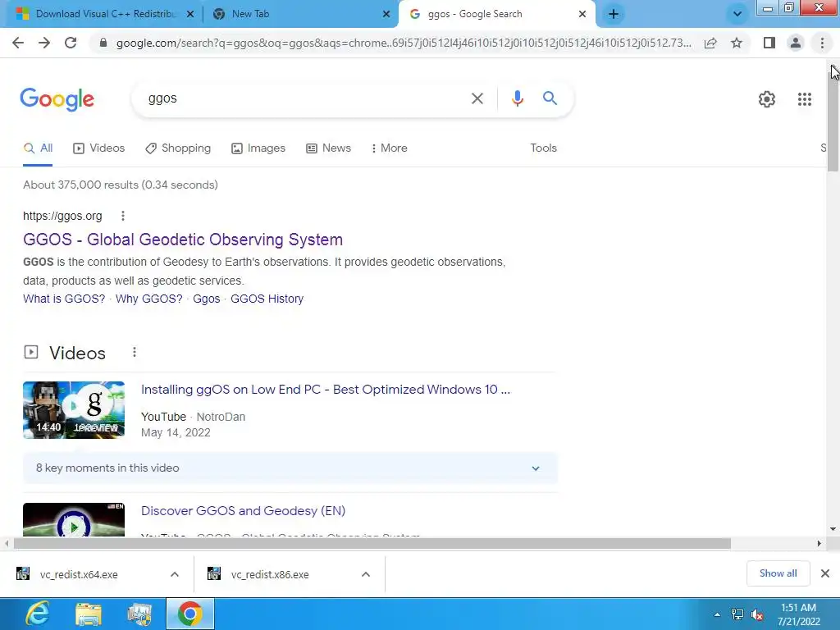
Task: Select the Videos results tab
Action: [x=98, y=148]
